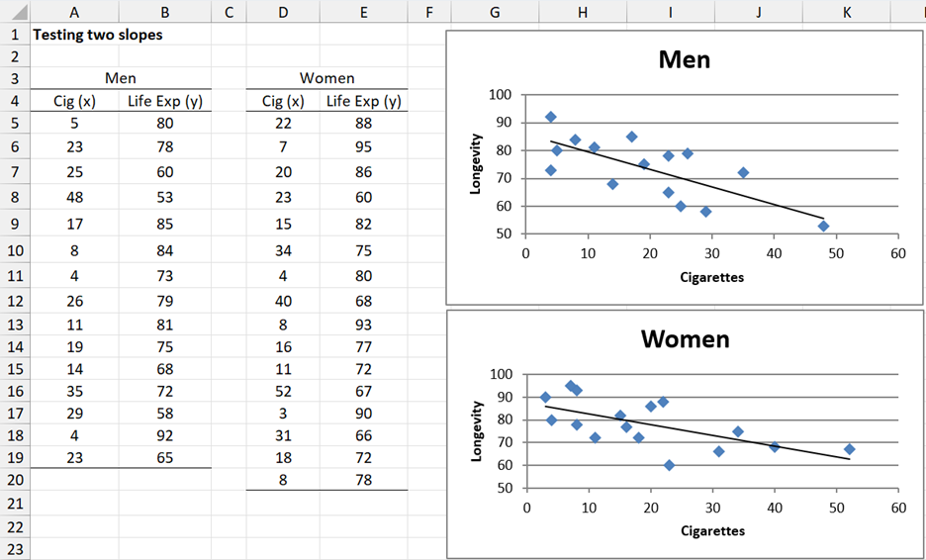Select the "Women" table heading in row 3
The height and width of the screenshot is (560, 926).
(x=326, y=78)
